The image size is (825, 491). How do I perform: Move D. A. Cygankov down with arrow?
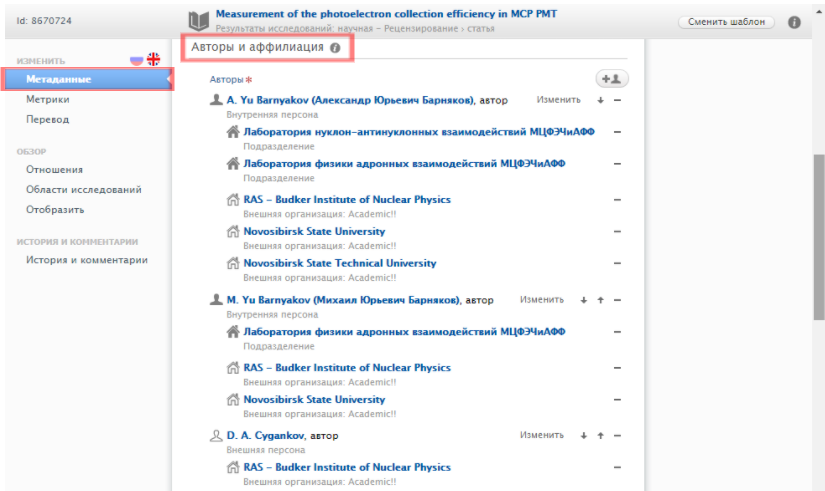coord(584,436)
